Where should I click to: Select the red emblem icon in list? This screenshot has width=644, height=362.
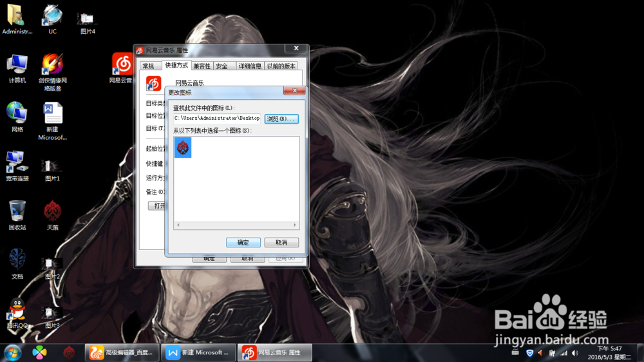(183, 148)
